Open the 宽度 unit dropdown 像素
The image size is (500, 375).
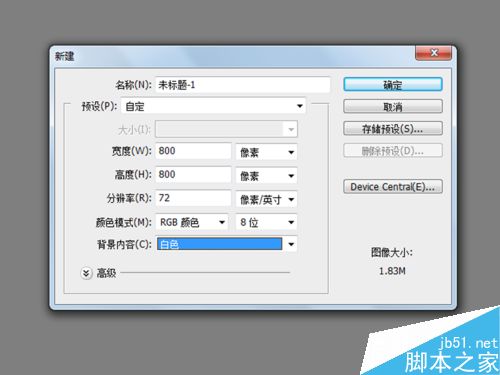coord(267,152)
